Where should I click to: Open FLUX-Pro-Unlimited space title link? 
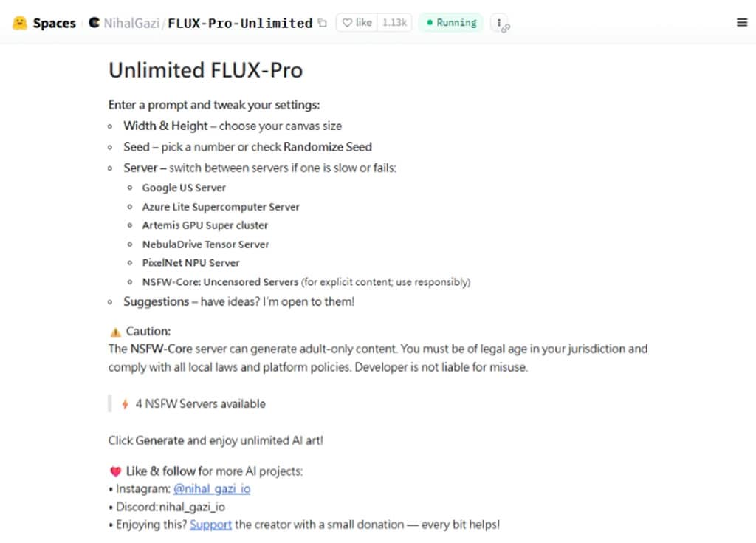(240, 23)
